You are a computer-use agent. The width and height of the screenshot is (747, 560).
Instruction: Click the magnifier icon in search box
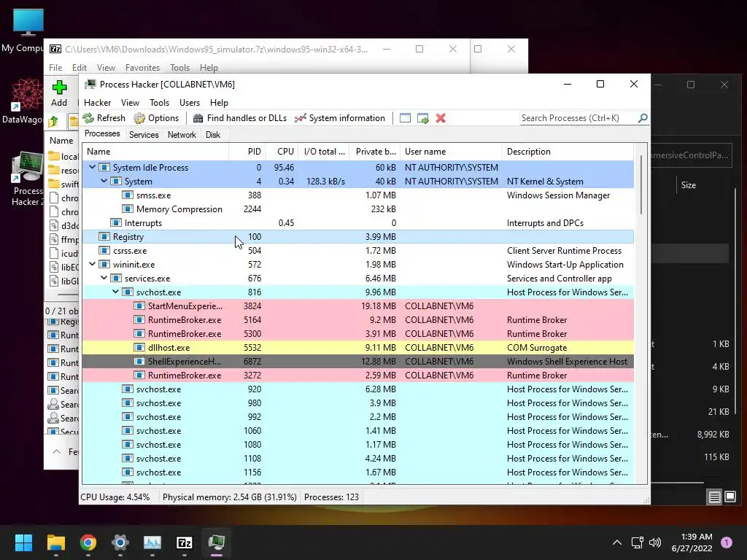pyautogui.click(x=643, y=117)
